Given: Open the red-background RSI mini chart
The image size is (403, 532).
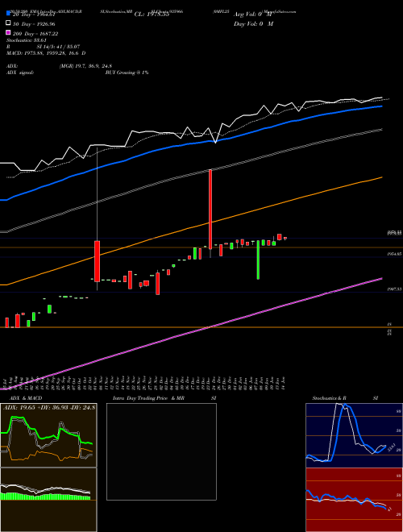Looking at the screenshot, I should coord(354,500).
